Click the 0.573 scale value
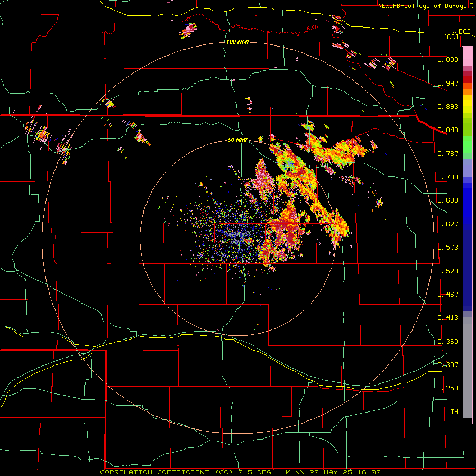476x476 pixels. [448, 248]
